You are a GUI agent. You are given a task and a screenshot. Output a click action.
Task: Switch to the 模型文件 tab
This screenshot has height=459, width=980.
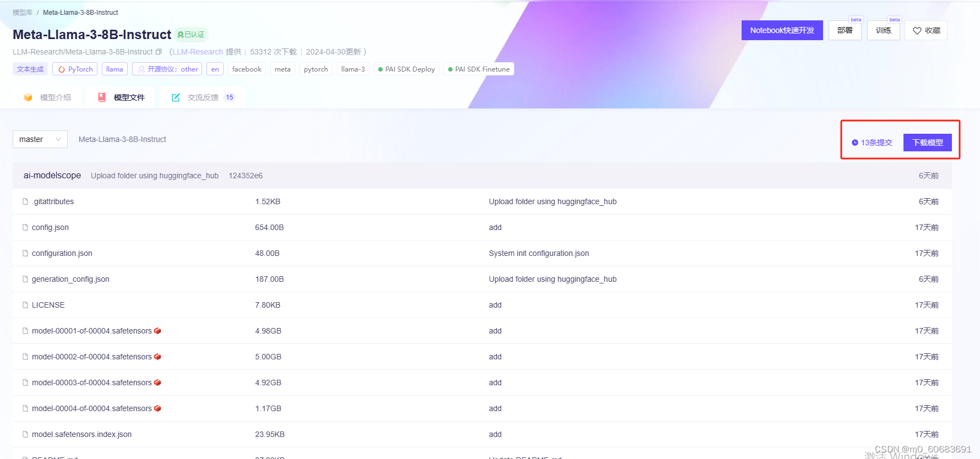click(122, 97)
